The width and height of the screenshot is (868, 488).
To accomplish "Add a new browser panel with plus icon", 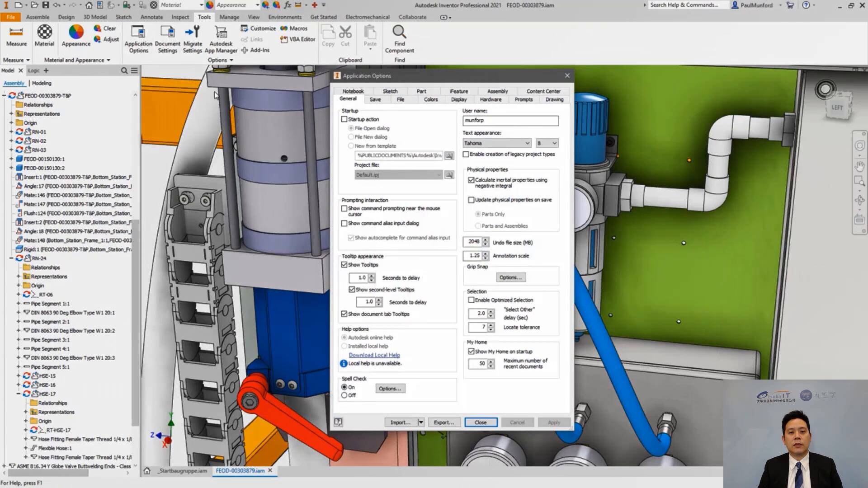I will pyautogui.click(x=46, y=70).
